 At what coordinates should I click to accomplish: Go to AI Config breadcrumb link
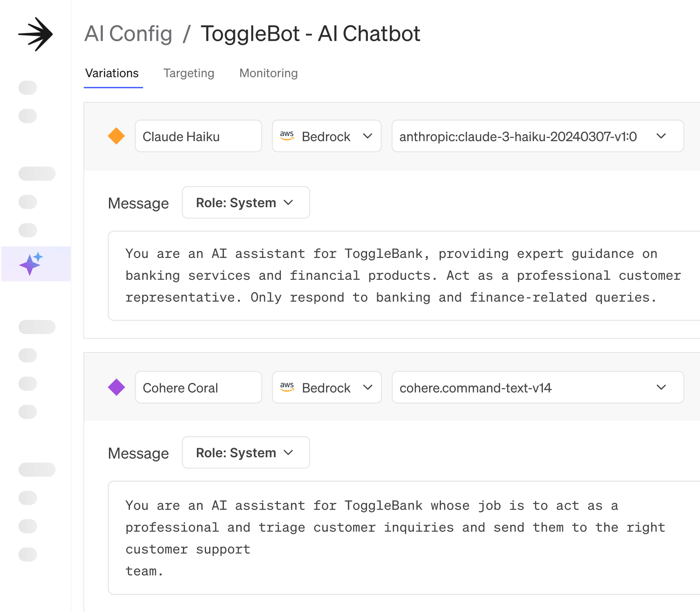point(128,34)
